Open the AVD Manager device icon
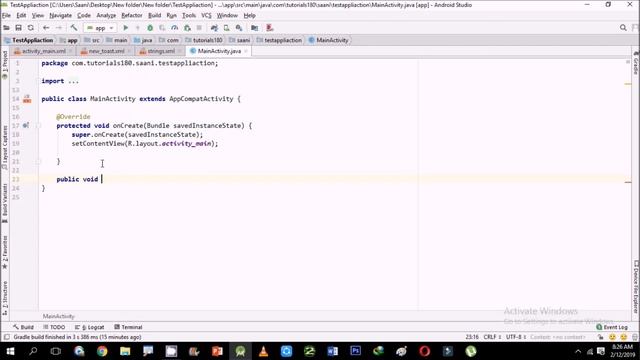 tap(227, 28)
